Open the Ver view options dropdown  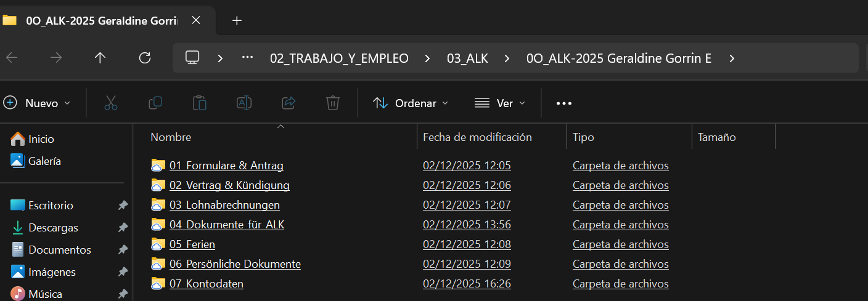click(x=500, y=103)
